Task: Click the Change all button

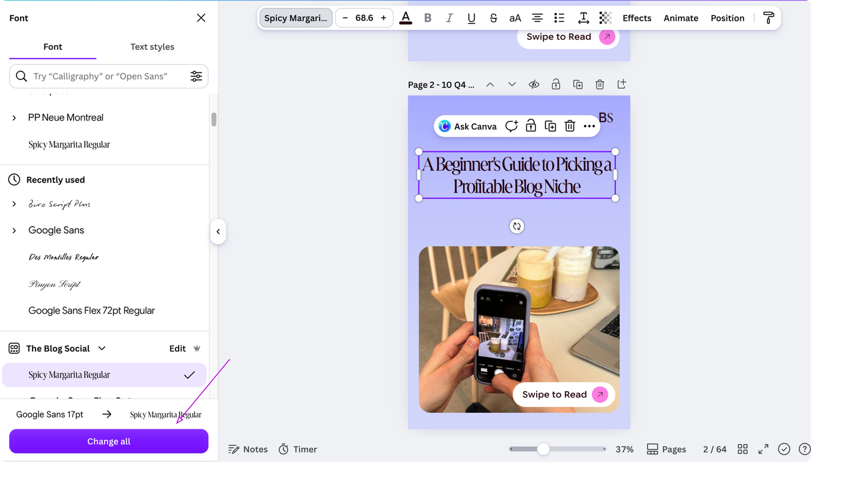Action: click(109, 441)
